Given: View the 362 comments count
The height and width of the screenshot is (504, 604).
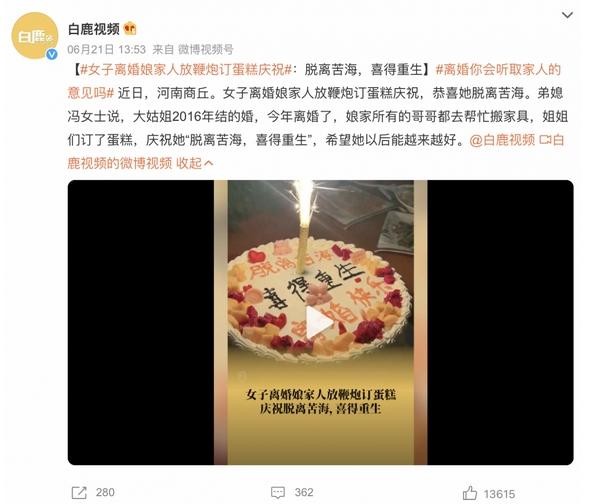Looking at the screenshot, I should [x=304, y=492].
